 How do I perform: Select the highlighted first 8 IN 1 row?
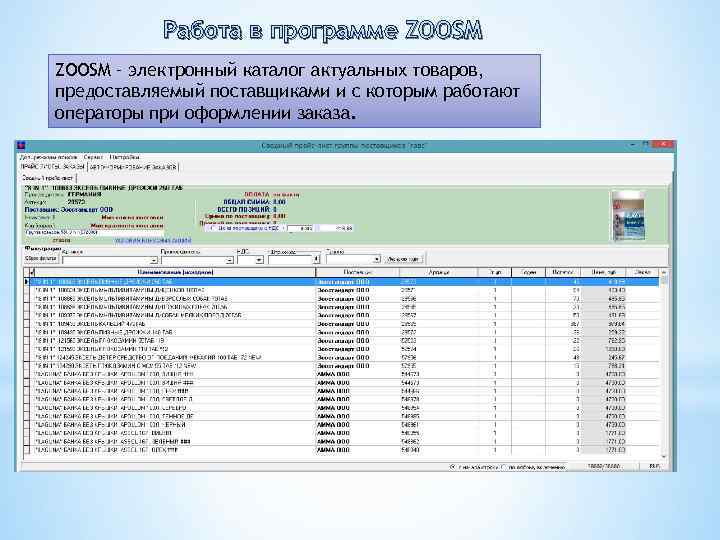click(x=342, y=281)
